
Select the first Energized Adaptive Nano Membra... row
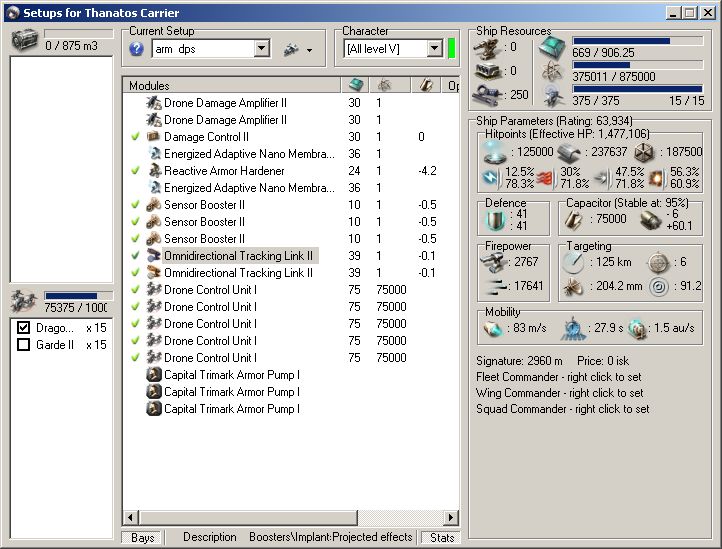click(291, 153)
